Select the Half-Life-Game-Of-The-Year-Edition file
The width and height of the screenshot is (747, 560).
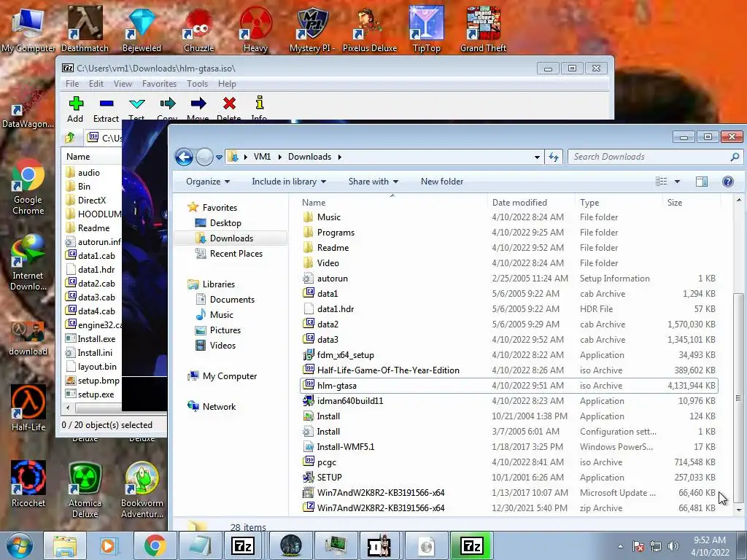[508, 370]
